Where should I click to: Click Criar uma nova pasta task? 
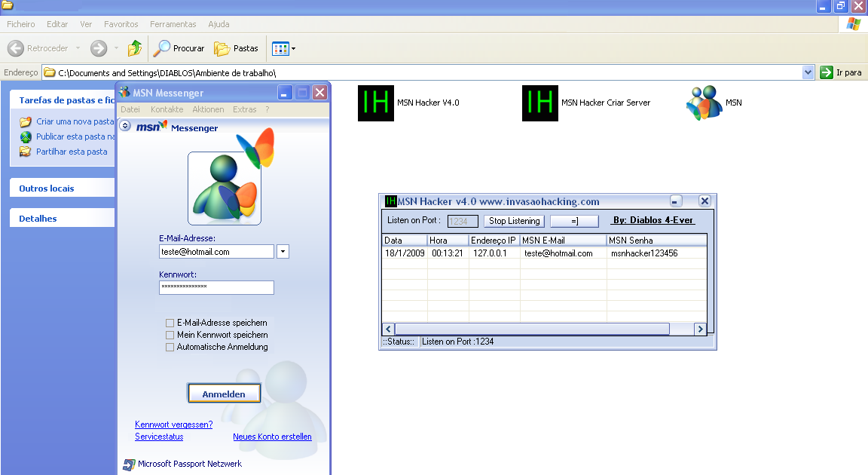coord(75,121)
